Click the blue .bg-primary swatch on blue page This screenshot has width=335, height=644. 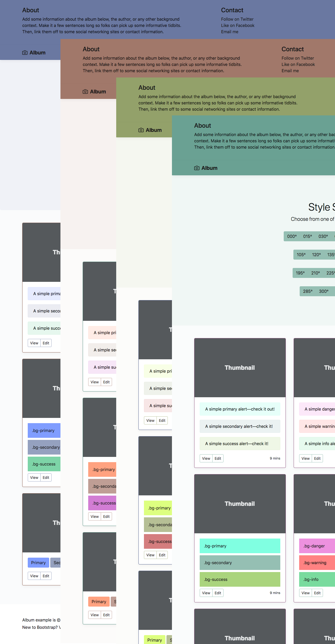(44, 430)
